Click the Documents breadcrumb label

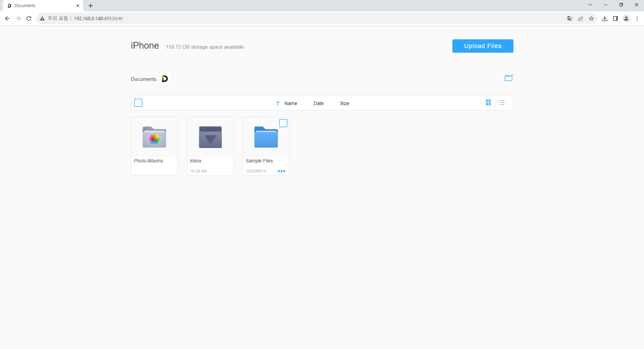coord(144,79)
